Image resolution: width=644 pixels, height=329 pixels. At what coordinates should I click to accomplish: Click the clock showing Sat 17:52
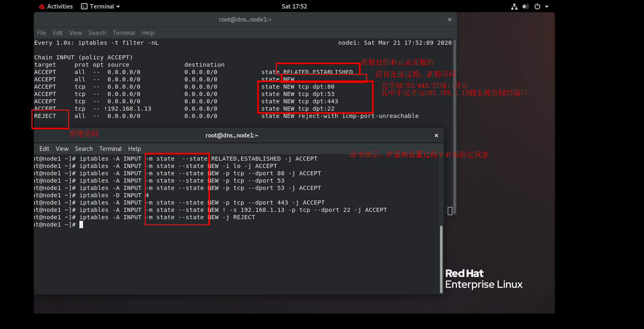(294, 7)
